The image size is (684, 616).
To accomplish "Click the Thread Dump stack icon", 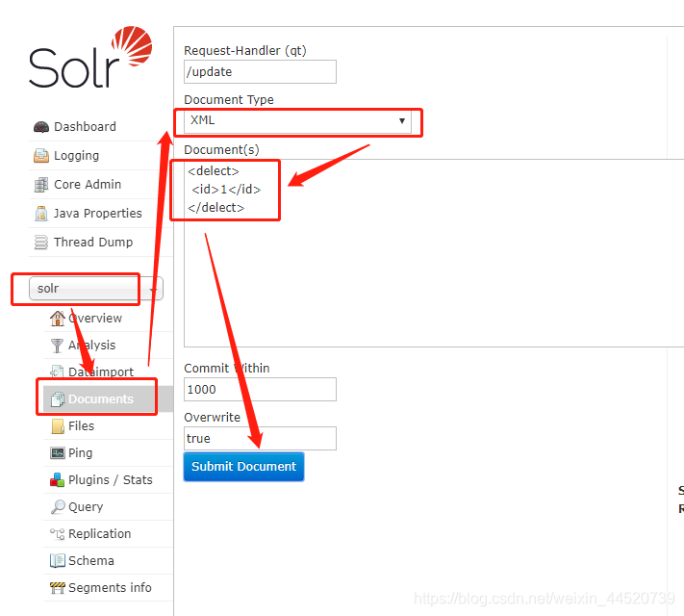I will click(41, 242).
